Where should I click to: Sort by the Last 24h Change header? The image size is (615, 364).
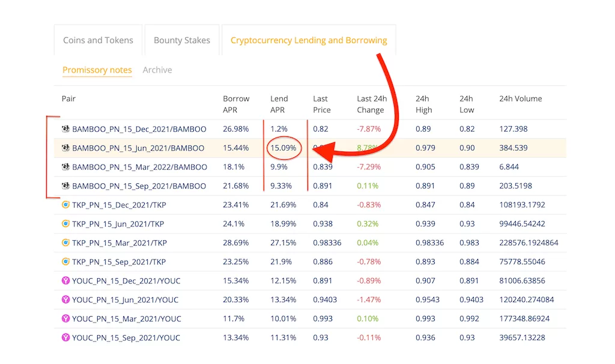point(372,104)
